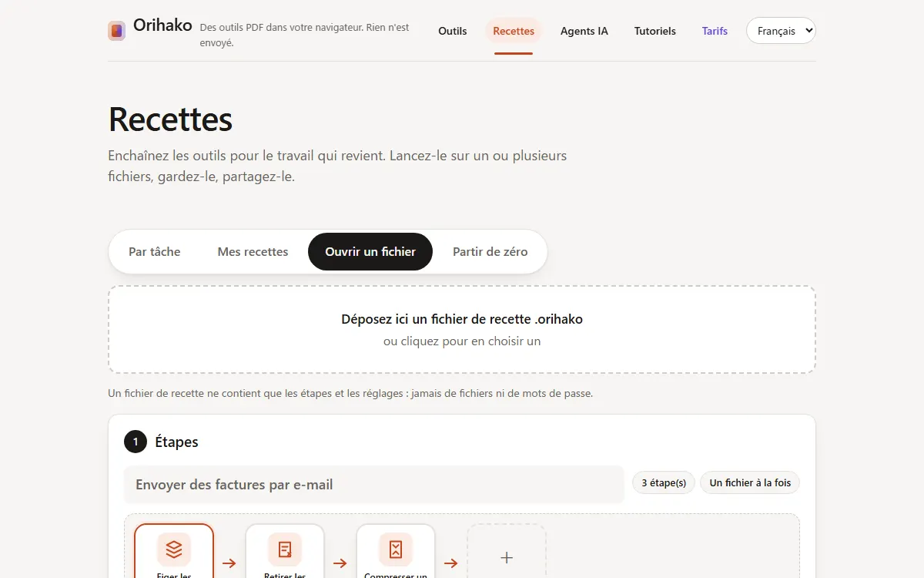The width and height of the screenshot is (924, 578).
Task: Open the Tutoriels page
Action: coord(655,31)
